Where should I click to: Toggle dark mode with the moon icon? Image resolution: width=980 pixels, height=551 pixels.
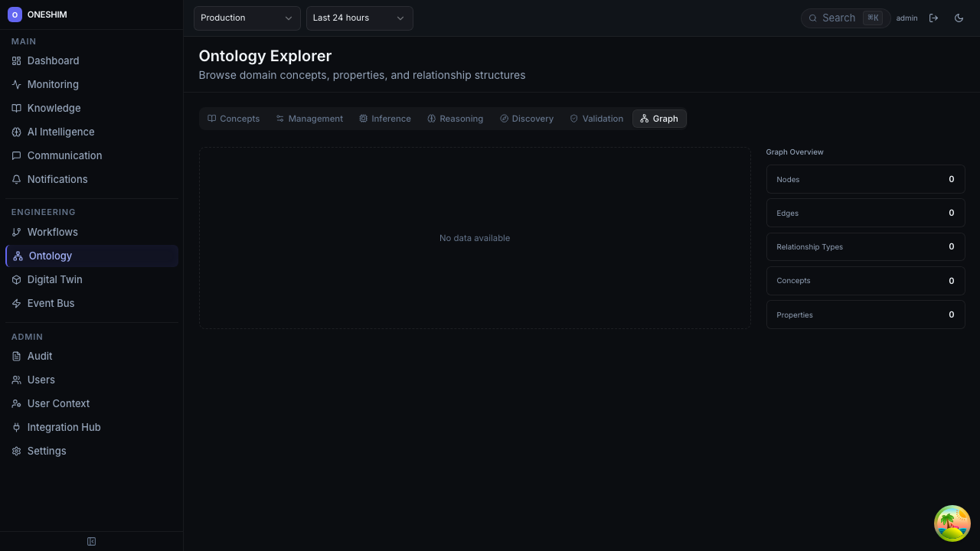[959, 18]
